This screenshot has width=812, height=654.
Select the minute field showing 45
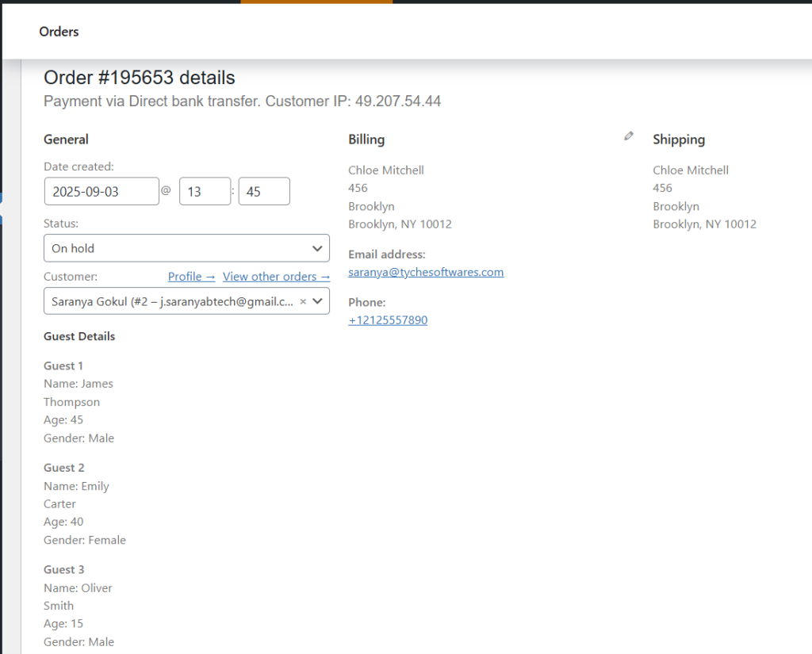pos(264,190)
